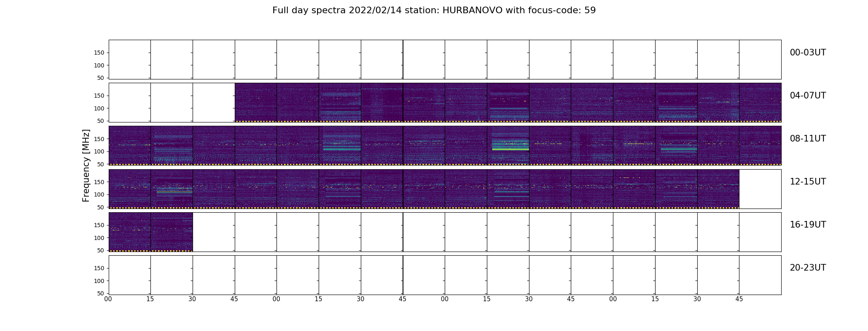
Task: Select the '08-11UT' row label
Action: [808, 139]
